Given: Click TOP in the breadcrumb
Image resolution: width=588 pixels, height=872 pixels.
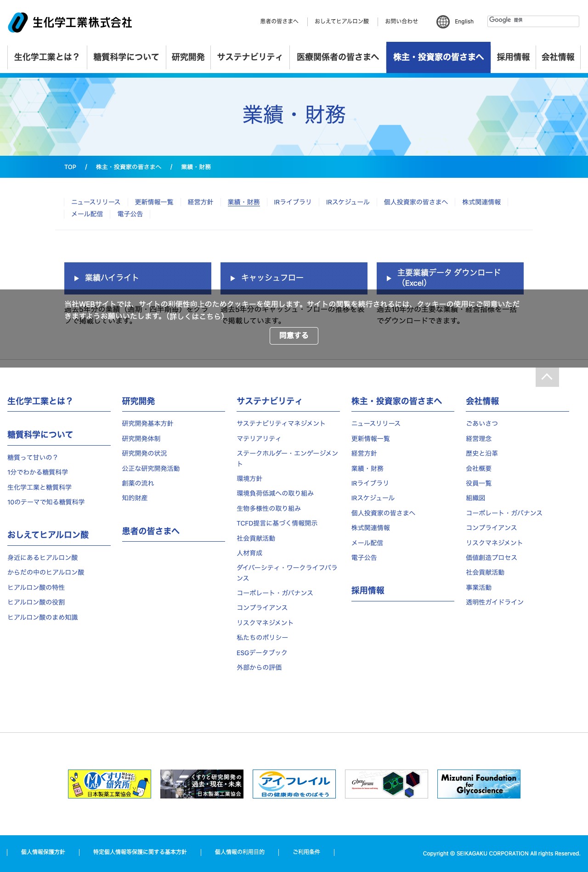Looking at the screenshot, I should (x=70, y=167).
